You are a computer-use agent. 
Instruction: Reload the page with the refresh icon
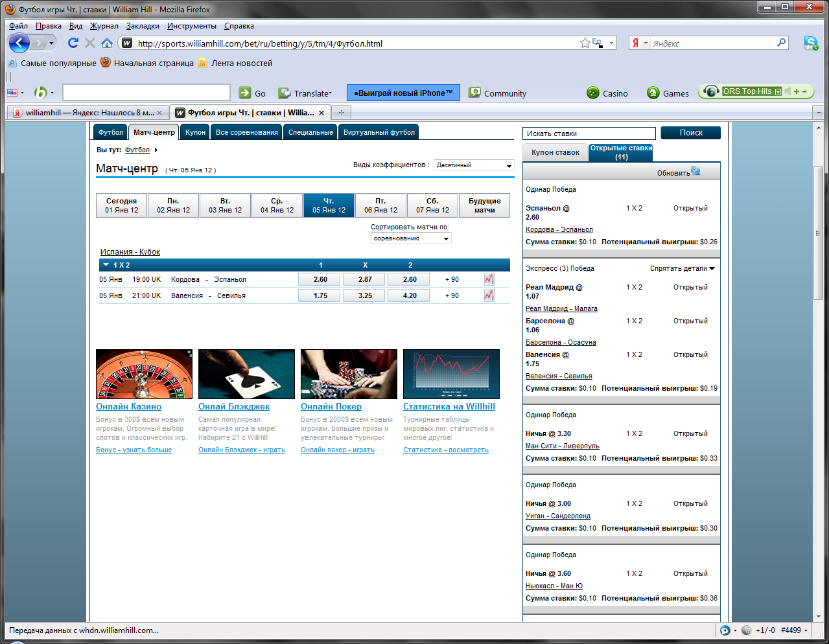pos(73,43)
